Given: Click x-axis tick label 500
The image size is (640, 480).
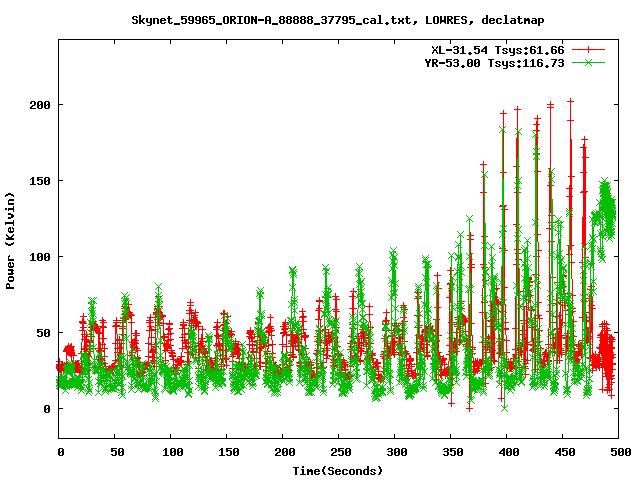Looking at the screenshot, I should [x=620, y=452].
